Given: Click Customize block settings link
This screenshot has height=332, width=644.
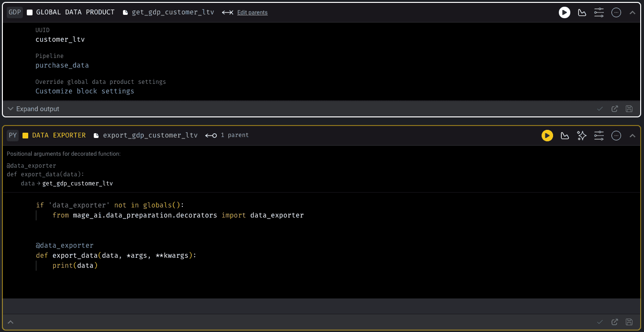Looking at the screenshot, I should 85,91.
